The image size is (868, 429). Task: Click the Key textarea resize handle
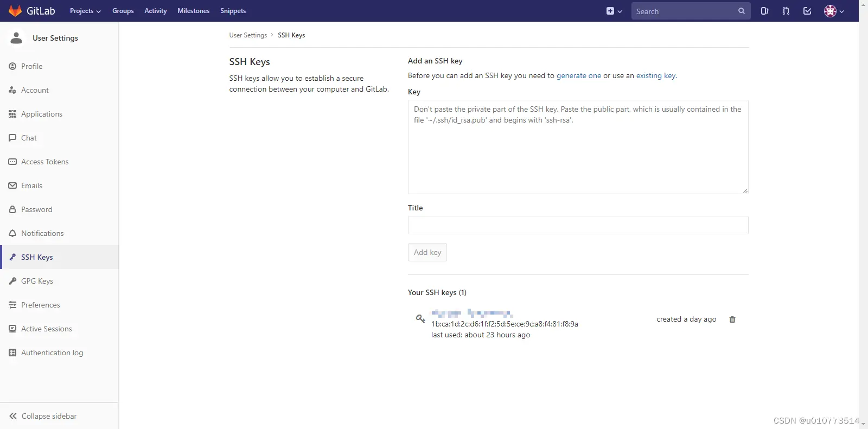pos(745,191)
